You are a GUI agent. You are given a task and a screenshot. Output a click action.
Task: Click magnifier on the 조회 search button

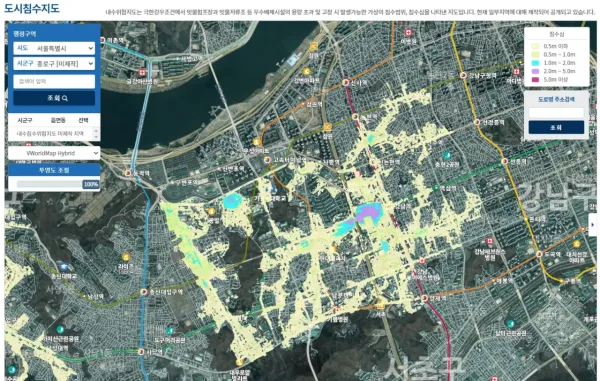(x=65, y=98)
